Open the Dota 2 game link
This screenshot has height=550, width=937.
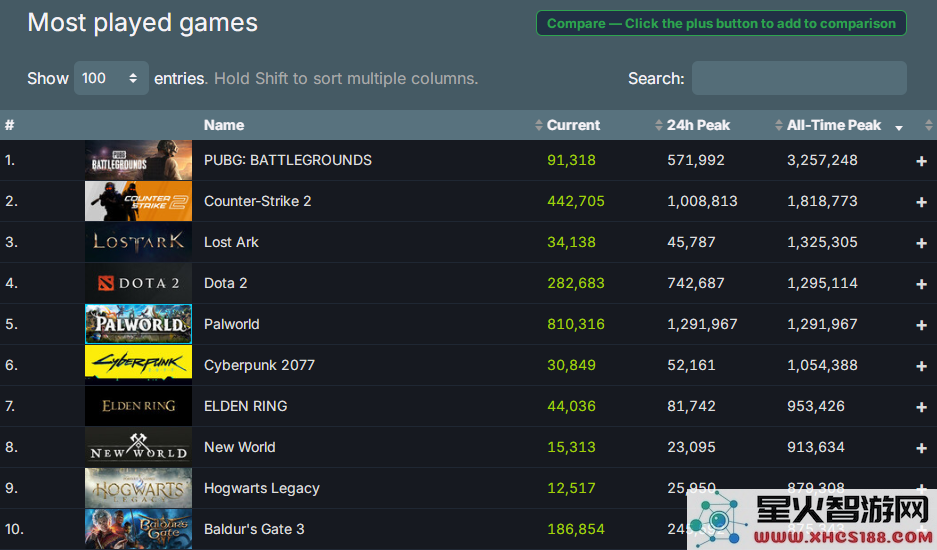[x=225, y=283]
